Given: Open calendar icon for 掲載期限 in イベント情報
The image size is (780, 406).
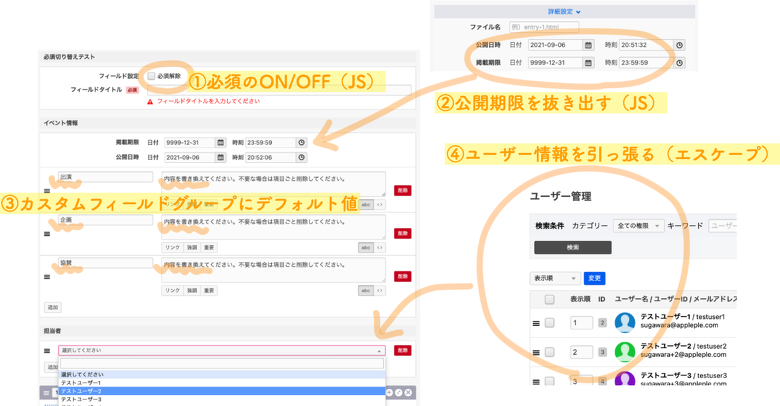Looking at the screenshot, I should [221, 143].
